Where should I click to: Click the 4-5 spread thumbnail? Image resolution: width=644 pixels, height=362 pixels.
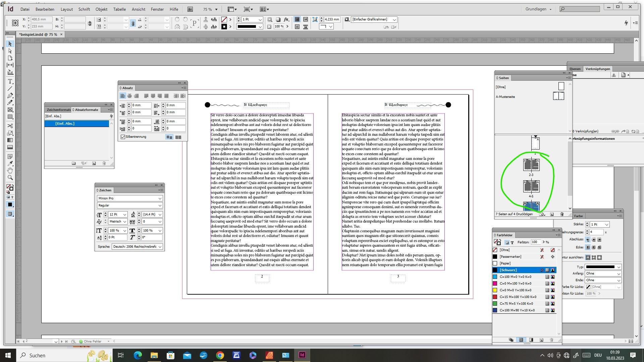tap(531, 186)
